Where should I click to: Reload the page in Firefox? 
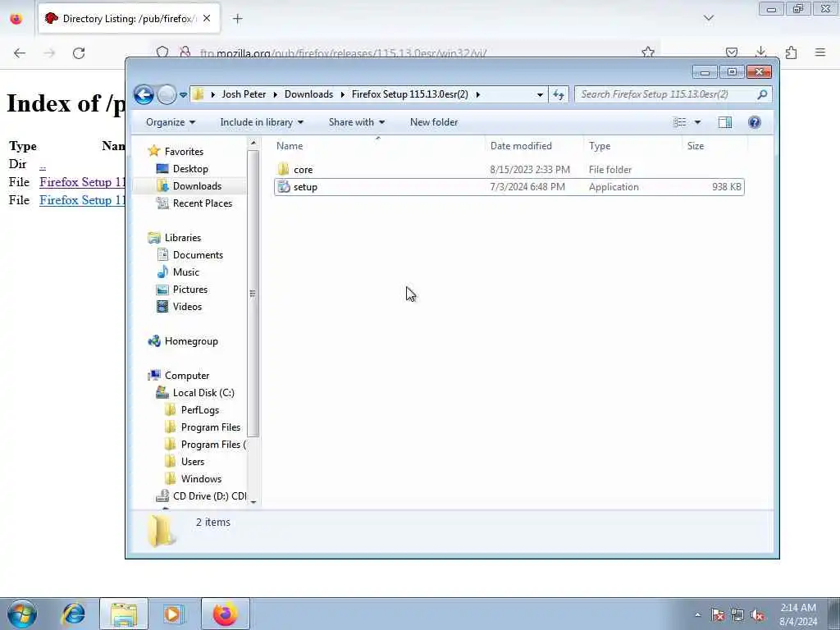point(79,53)
